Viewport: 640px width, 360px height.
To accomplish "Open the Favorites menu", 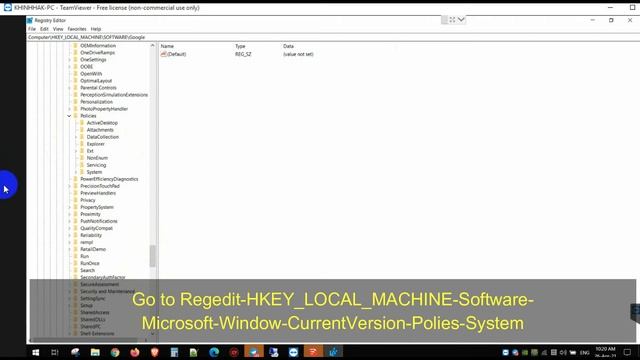I will [x=77, y=29].
